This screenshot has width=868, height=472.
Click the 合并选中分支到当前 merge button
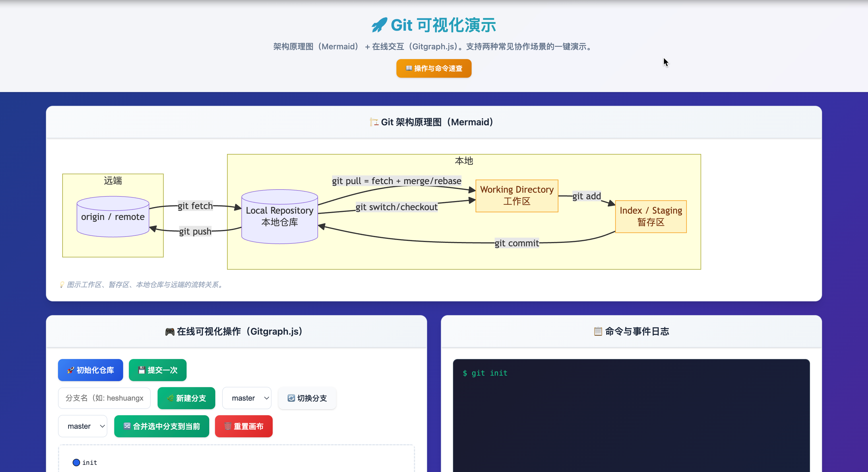tap(162, 427)
